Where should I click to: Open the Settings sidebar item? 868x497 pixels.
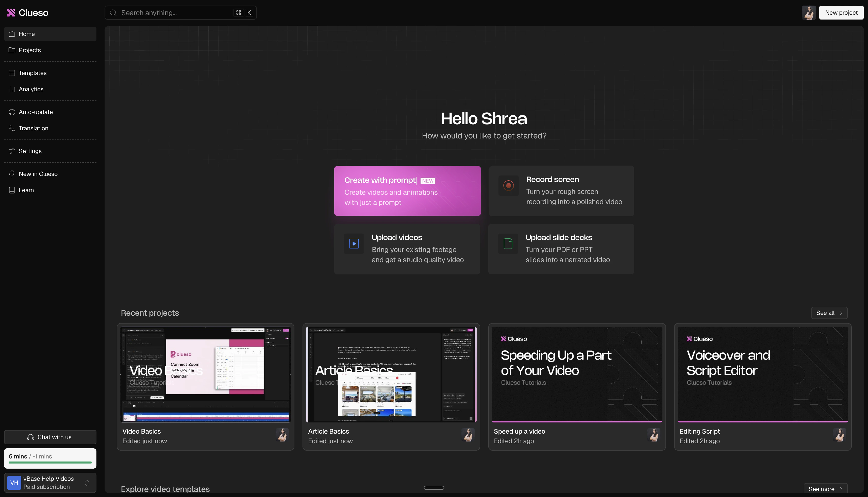30,151
